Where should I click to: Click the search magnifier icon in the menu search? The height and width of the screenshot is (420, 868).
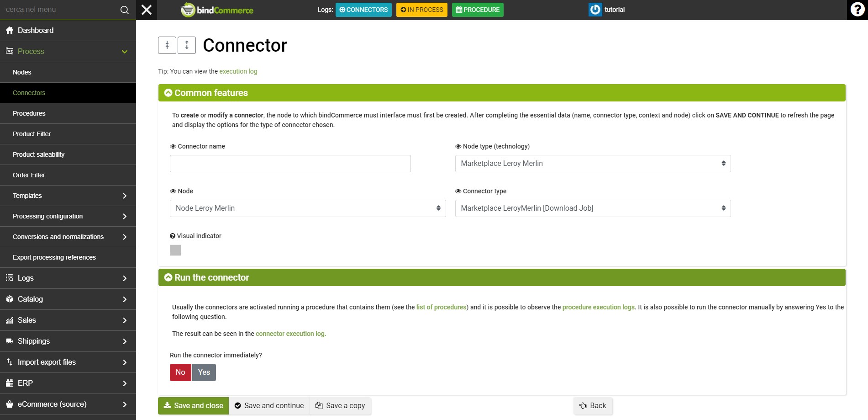124,10
